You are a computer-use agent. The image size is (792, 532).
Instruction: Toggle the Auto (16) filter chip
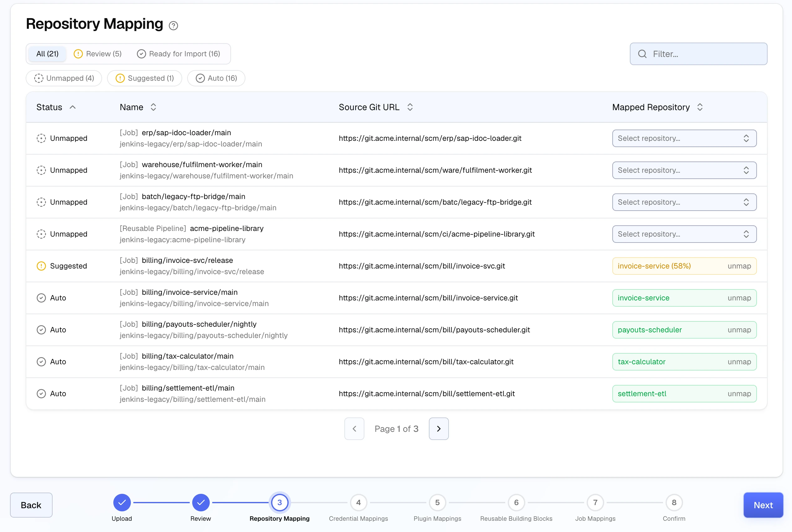pos(216,78)
